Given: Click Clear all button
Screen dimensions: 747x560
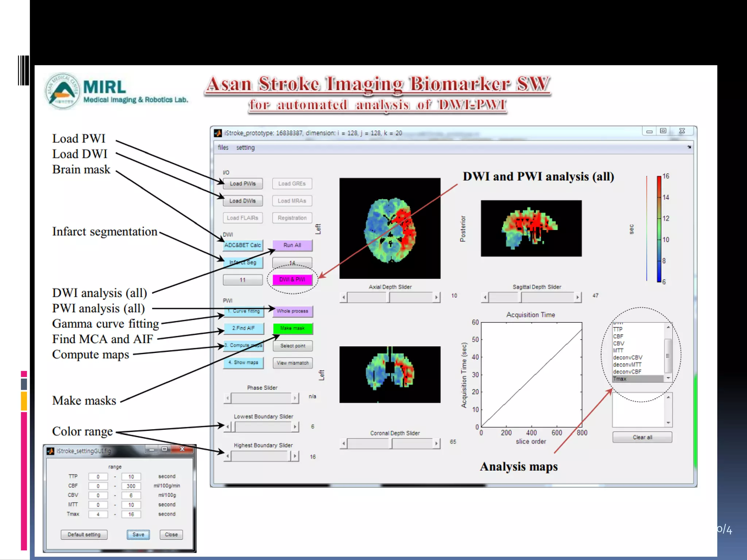Looking at the screenshot, I should [642, 437].
